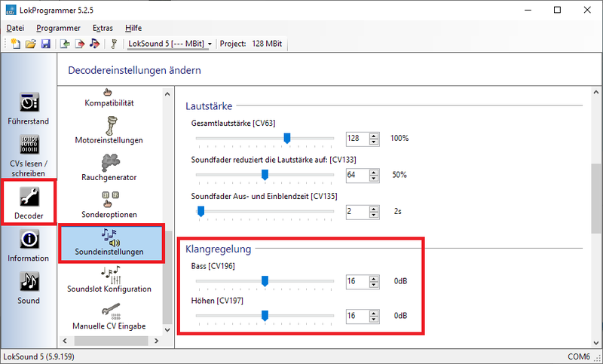Increase Soundfader CV133 value with up arrow

374,172
